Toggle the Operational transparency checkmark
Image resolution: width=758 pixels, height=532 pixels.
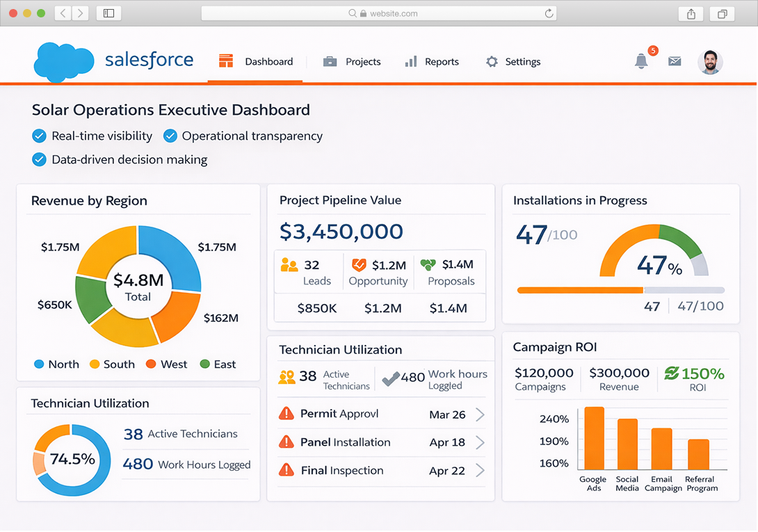(x=170, y=136)
